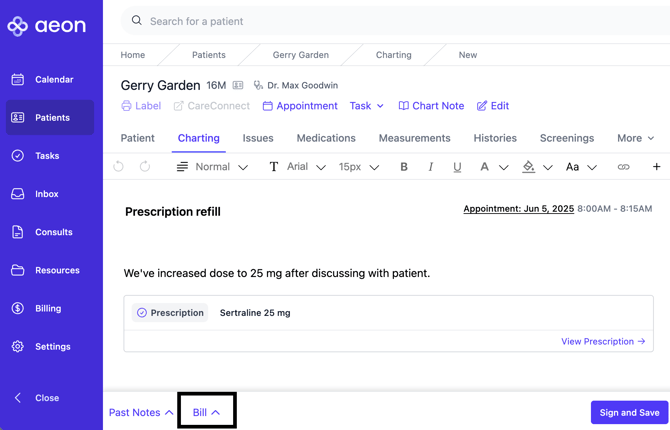Click the patient search field

pyautogui.click(x=390, y=21)
